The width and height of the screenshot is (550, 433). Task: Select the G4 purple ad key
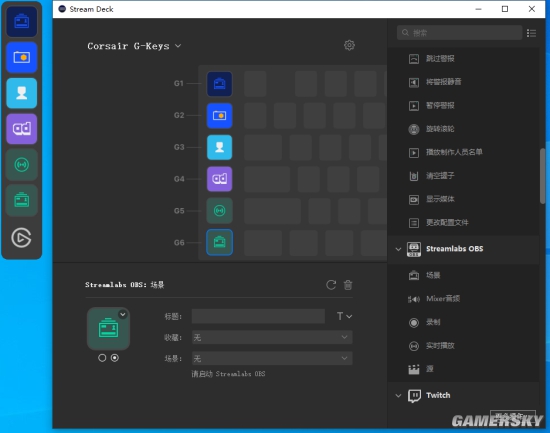pyautogui.click(x=219, y=179)
